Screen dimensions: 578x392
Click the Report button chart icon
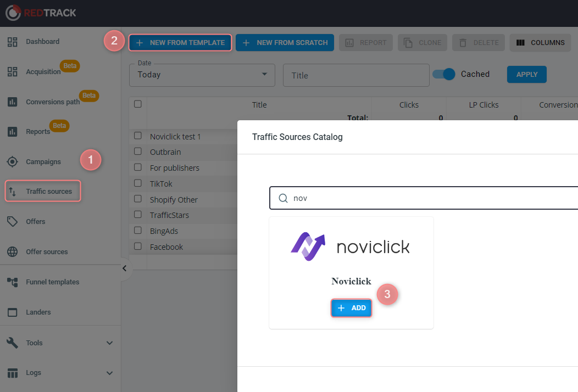pyautogui.click(x=349, y=43)
